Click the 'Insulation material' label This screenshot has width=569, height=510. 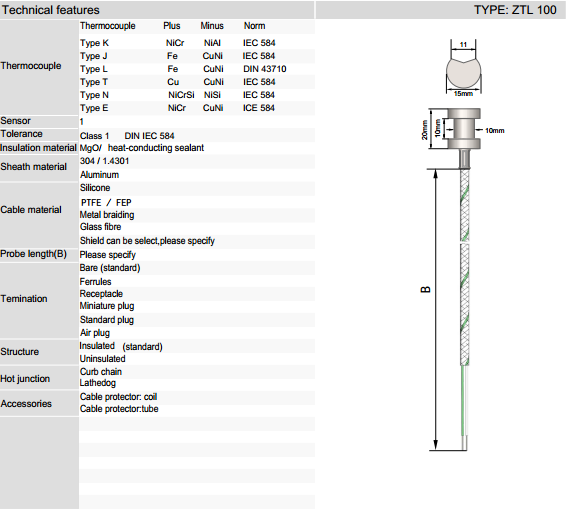pyautogui.click(x=38, y=148)
